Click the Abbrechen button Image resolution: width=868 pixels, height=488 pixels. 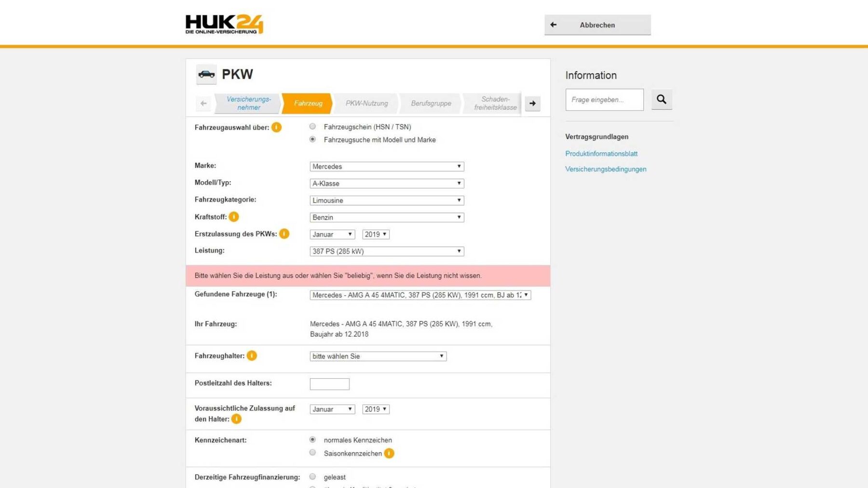pos(597,25)
